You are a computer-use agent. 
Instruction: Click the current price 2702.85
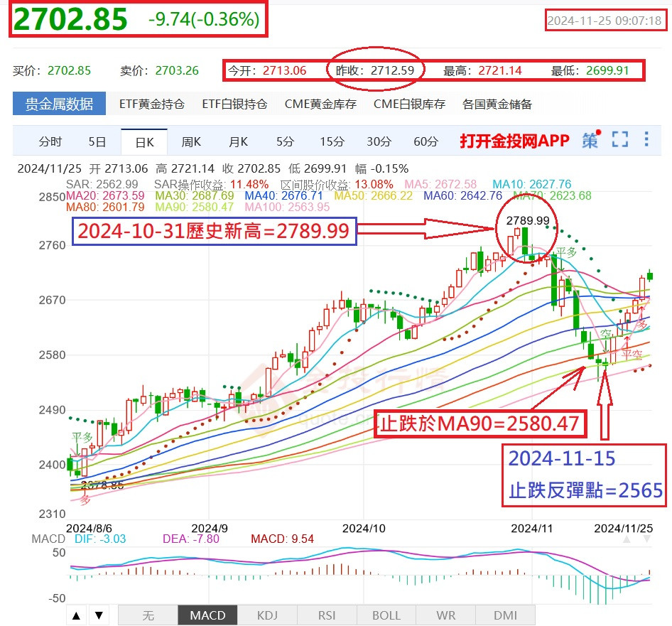pyautogui.click(x=70, y=19)
